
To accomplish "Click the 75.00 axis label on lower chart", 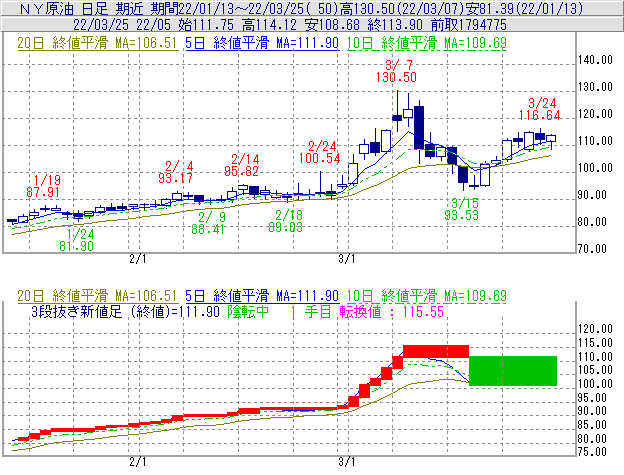I will point(593,452).
